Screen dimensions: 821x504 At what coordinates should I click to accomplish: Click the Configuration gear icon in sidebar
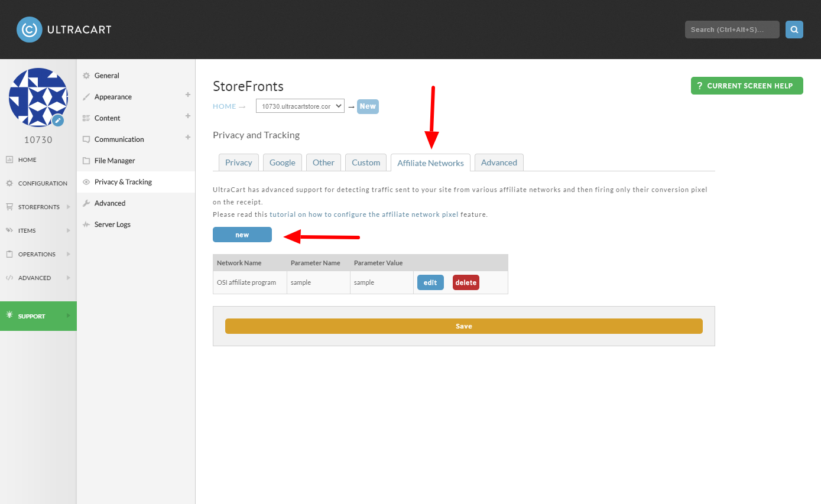tap(9, 183)
